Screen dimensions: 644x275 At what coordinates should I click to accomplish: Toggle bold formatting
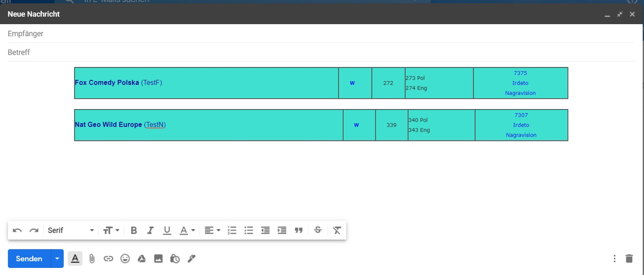pyautogui.click(x=134, y=230)
